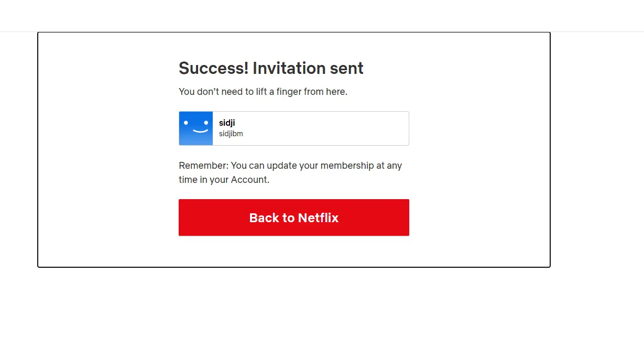This screenshot has height=349, width=644.
Task: Click the word Remember: in the reminder
Action: [x=203, y=166]
